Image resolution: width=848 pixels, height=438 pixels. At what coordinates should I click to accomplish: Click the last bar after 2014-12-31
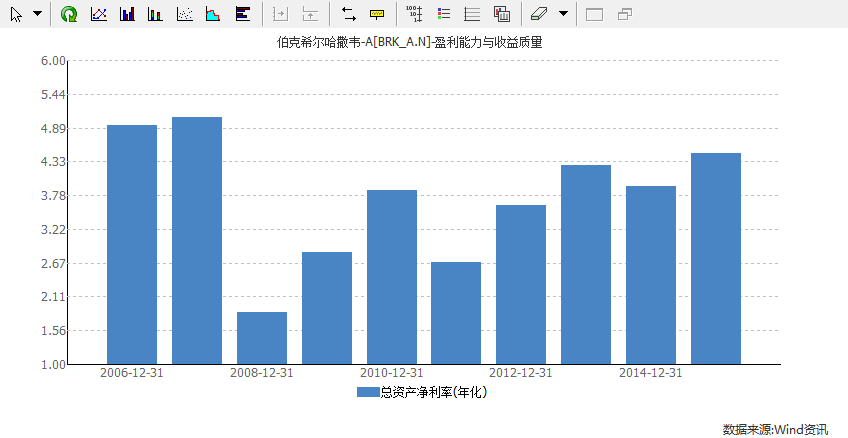tap(716, 258)
